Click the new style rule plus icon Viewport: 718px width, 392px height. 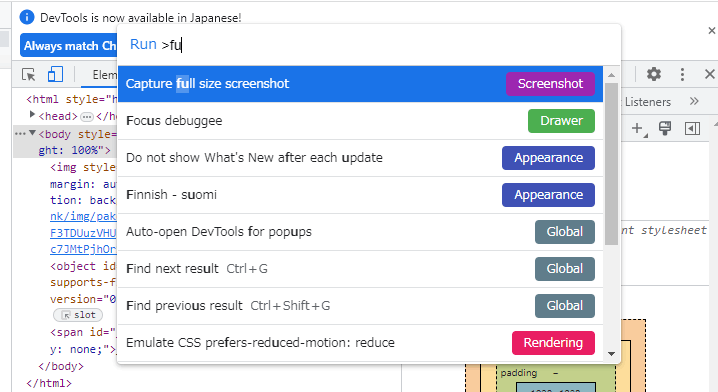tap(638, 129)
